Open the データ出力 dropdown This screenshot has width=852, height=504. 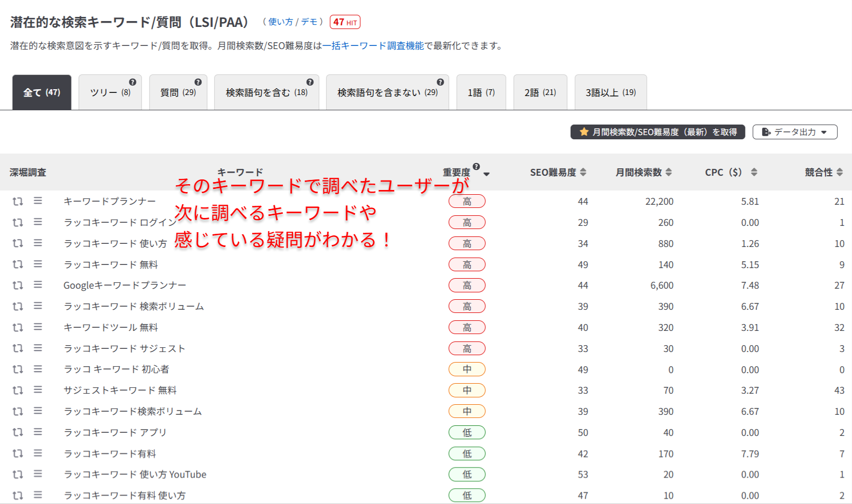click(x=794, y=132)
